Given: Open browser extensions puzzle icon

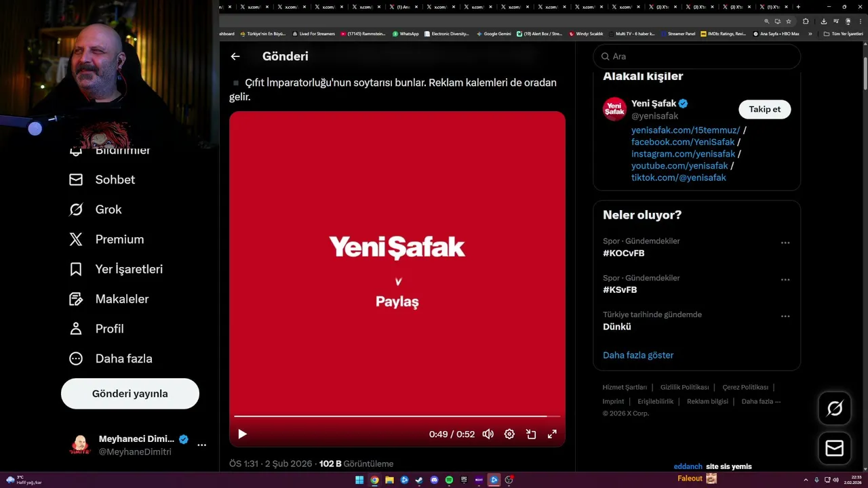Looking at the screenshot, I should click(806, 21).
